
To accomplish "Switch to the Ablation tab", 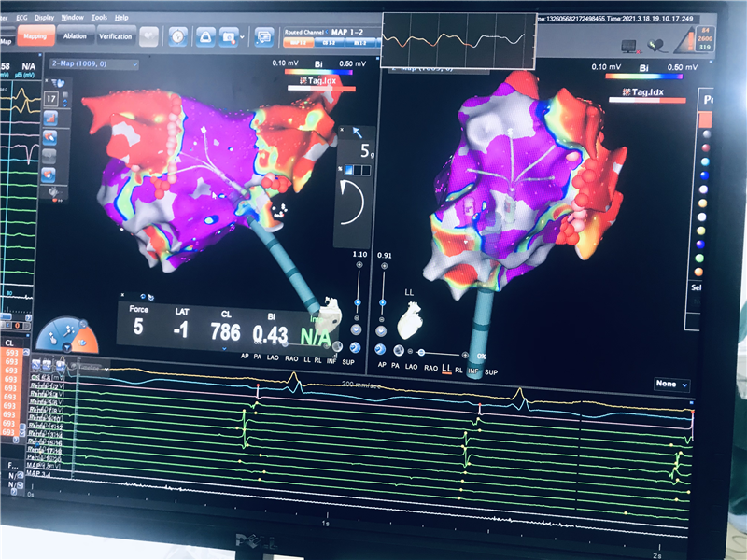I will tap(75, 35).
